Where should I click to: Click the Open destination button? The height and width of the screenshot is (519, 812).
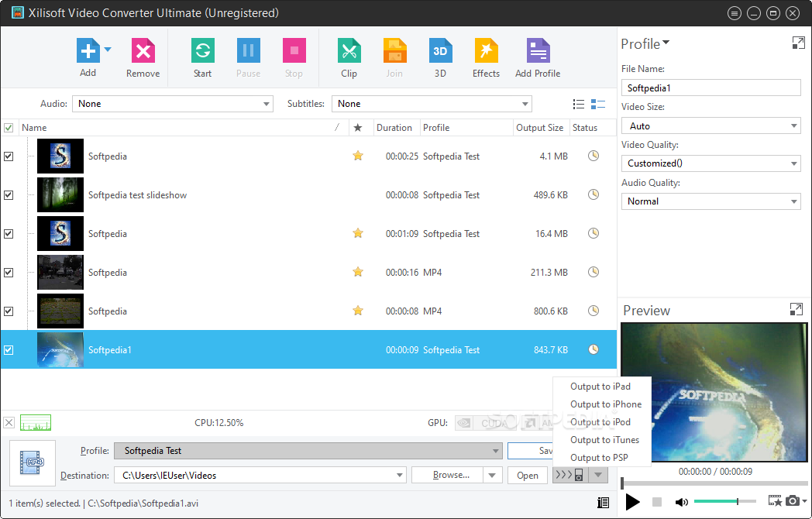click(527, 475)
